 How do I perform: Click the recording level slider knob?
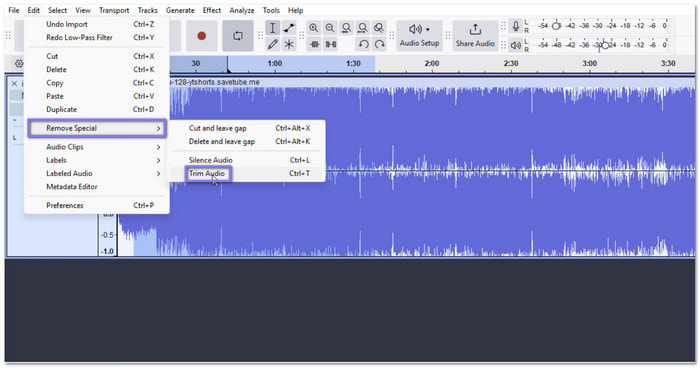556,26
